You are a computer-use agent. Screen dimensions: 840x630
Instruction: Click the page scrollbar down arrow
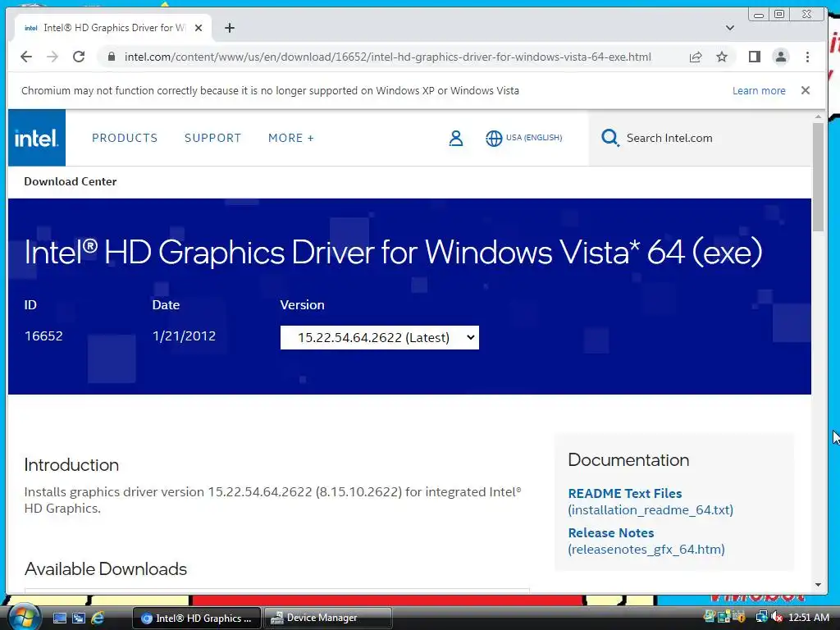[x=818, y=585]
